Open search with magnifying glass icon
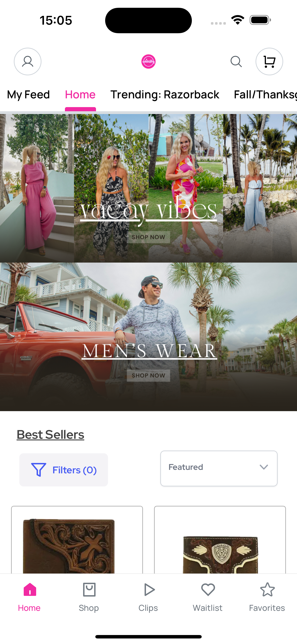Screen dimensions: 297x644 pos(236,61)
